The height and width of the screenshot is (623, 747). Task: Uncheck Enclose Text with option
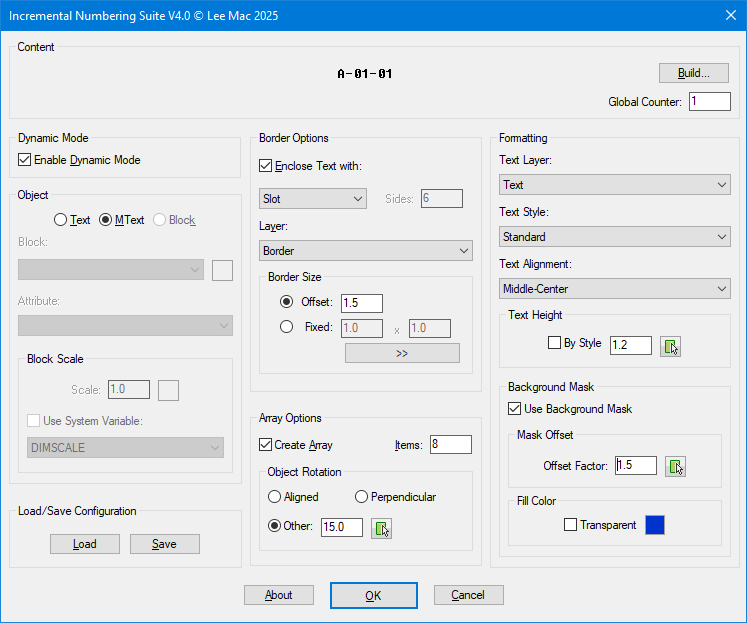point(266,166)
